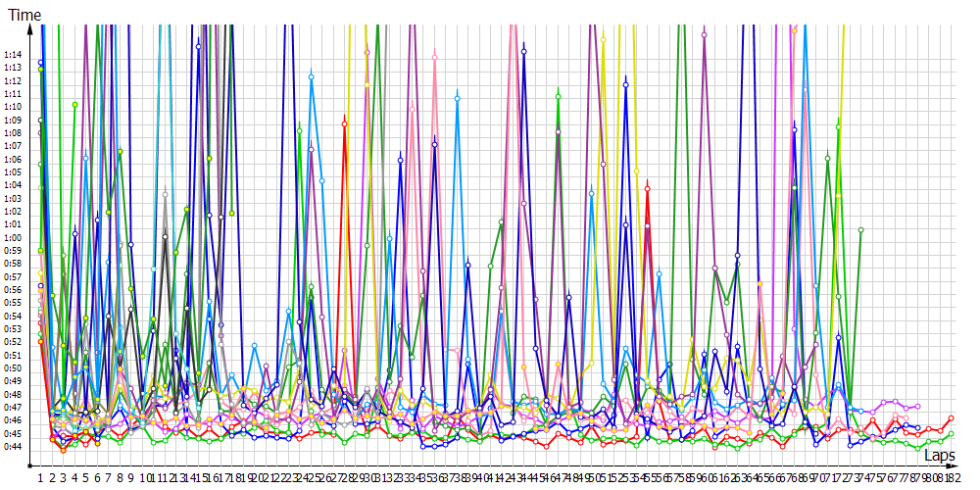This screenshot has width=980, height=490.
Task: Click the yellow-green point near 1:10 on the left
Action: (74, 104)
